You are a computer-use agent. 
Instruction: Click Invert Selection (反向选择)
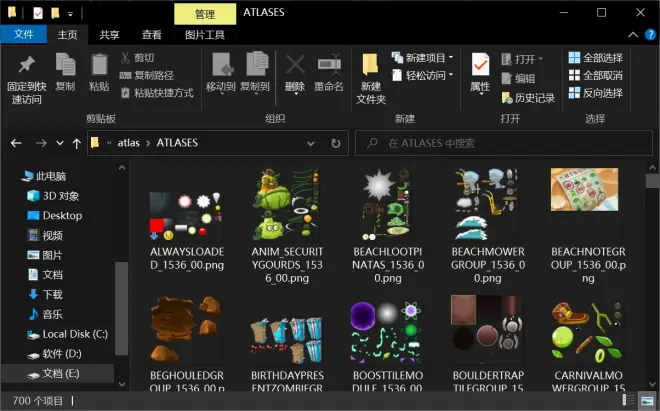[x=596, y=93]
